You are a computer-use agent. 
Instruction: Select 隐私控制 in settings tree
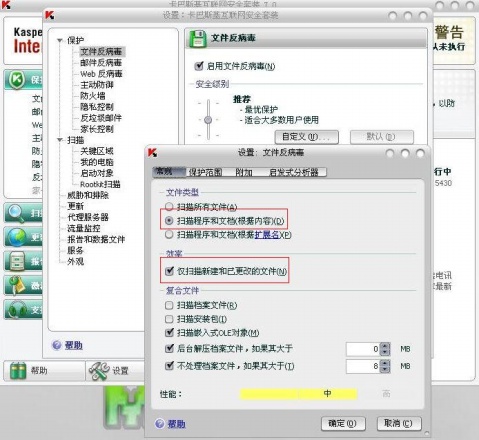click(x=97, y=107)
